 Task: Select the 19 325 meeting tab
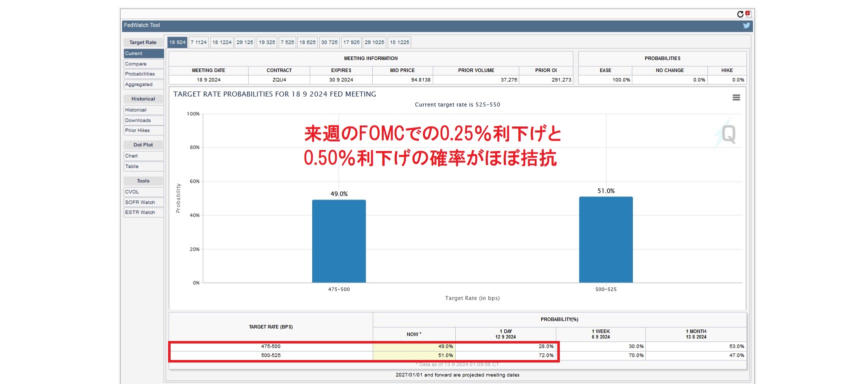tap(267, 42)
